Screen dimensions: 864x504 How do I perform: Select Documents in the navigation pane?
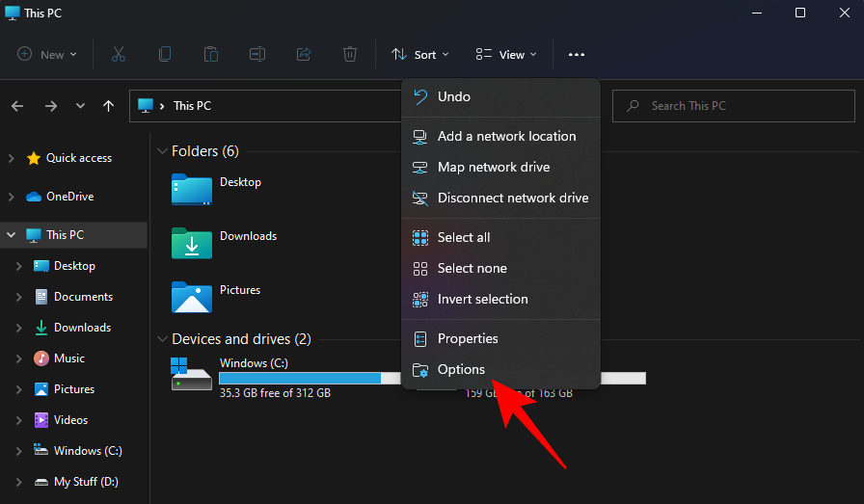point(83,297)
